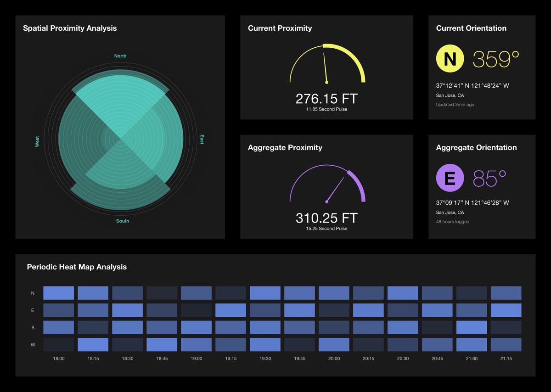The image size is (551, 392).
Task: Click the East label on the radar chart
Action: coord(201,138)
